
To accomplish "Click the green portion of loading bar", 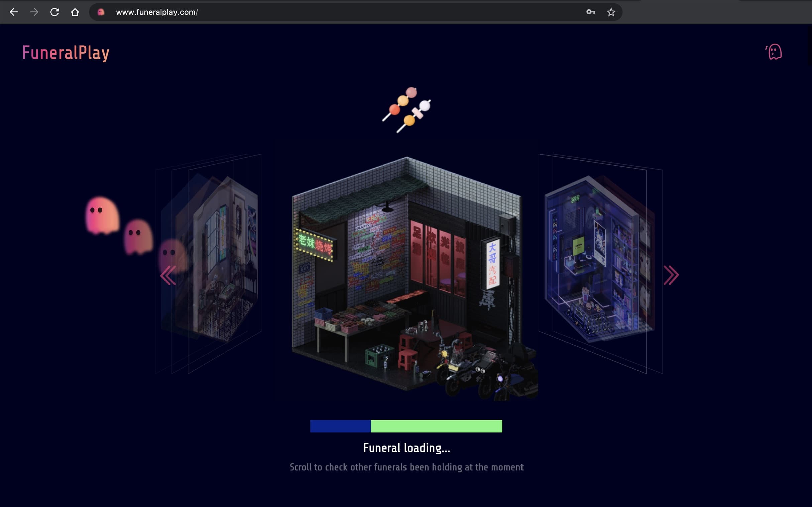I will [436, 426].
